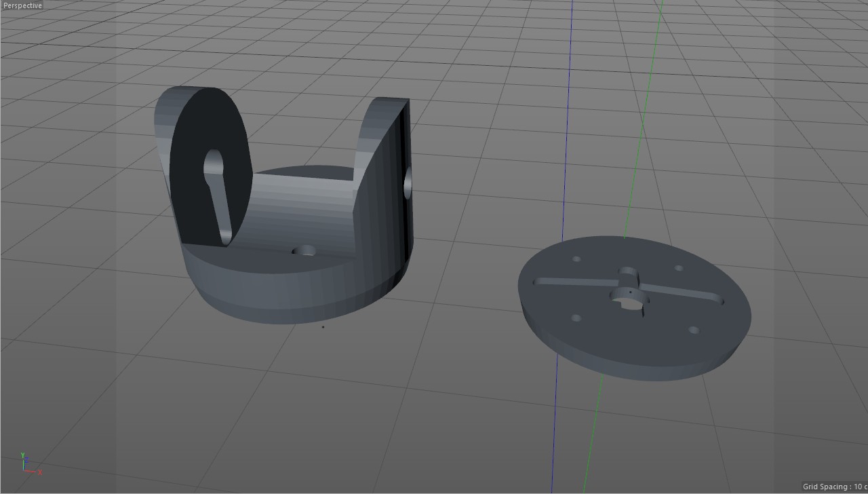
Task: Click the Perspective viewport label
Action: point(22,5)
